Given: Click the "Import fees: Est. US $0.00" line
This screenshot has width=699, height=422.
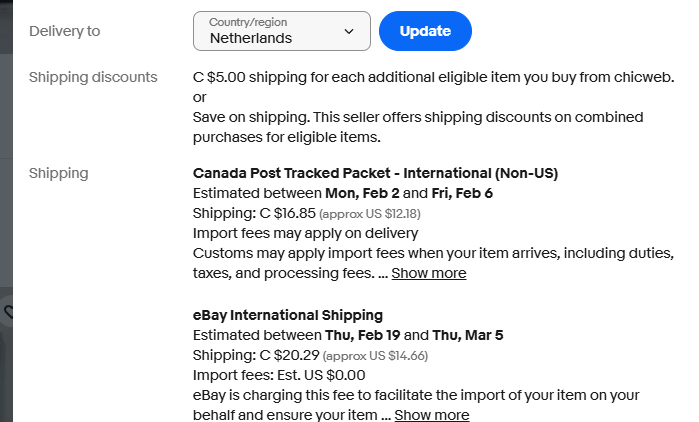Looking at the screenshot, I should pyautogui.click(x=279, y=375).
